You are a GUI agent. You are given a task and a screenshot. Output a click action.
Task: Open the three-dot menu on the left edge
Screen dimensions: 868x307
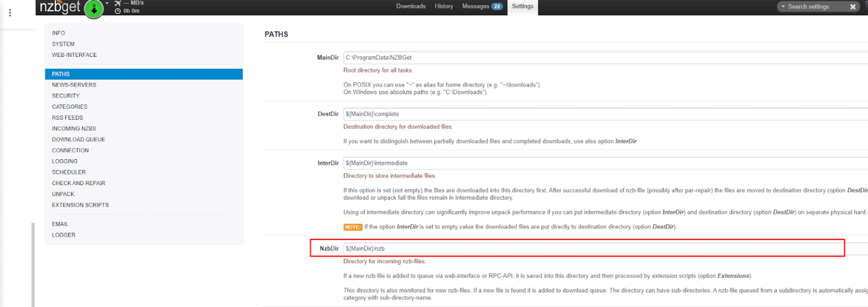point(10,13)
